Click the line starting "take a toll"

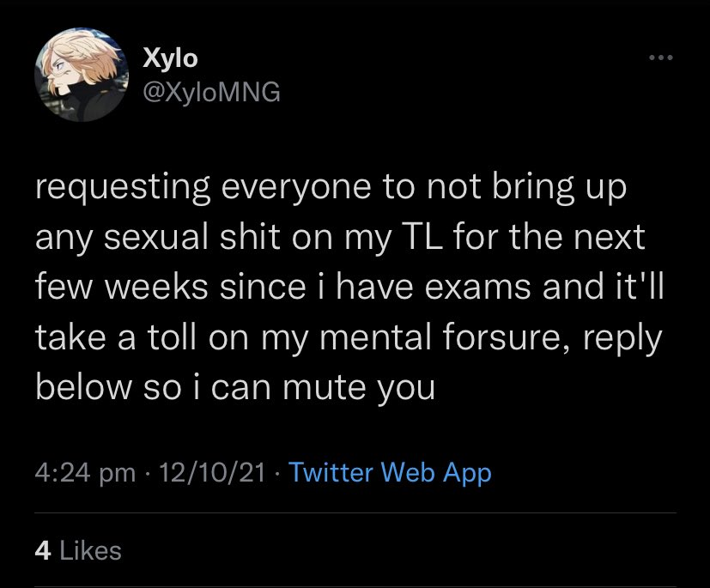(x=349, y=339)
